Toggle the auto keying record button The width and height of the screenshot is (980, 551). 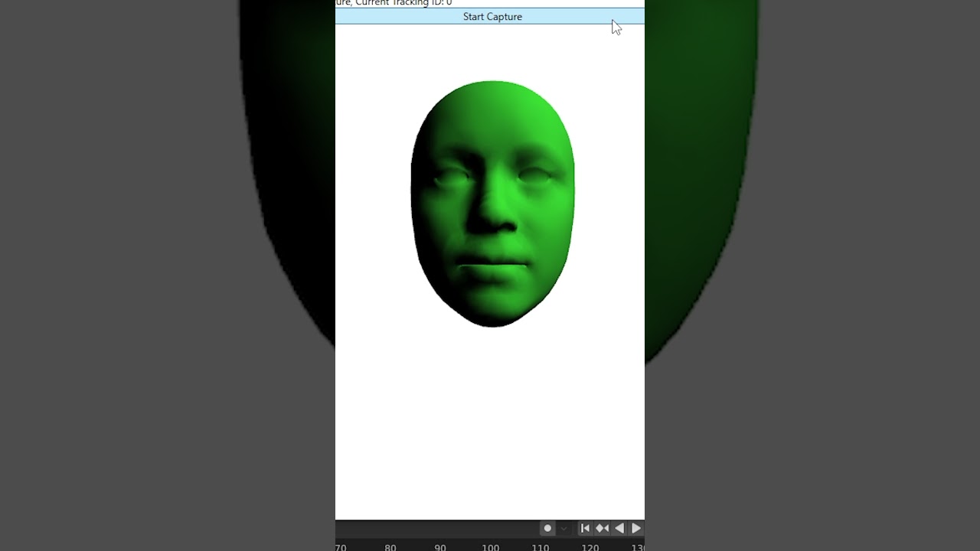pyautogui.click(x=547, y=528)
